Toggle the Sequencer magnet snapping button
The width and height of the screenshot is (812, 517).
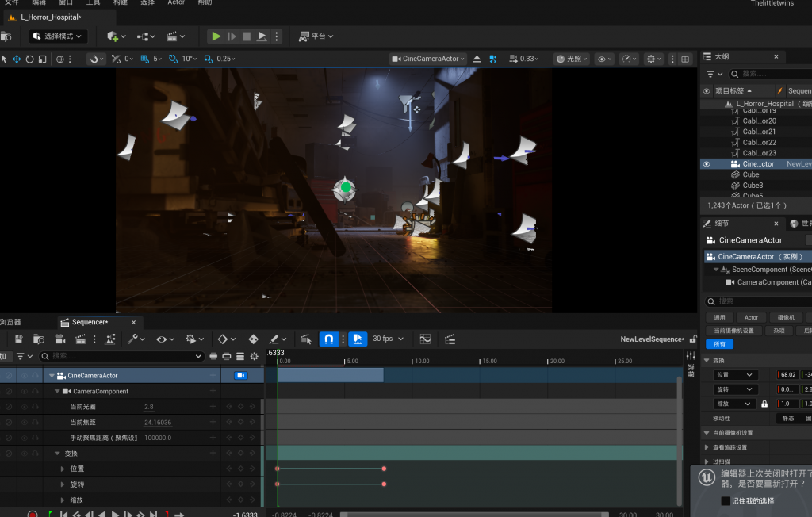(x=329, y=339)
